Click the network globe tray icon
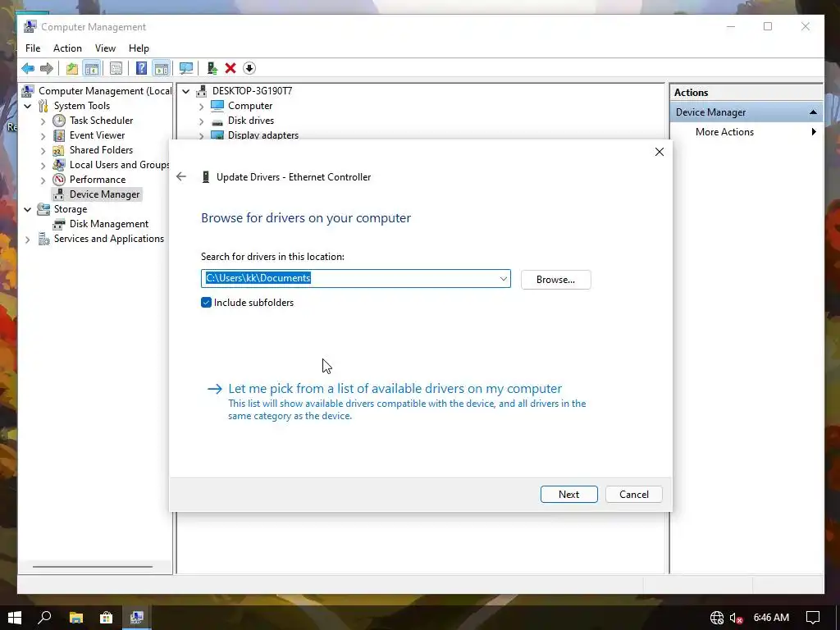The image size is (840, 630). [x=717, y=619]
